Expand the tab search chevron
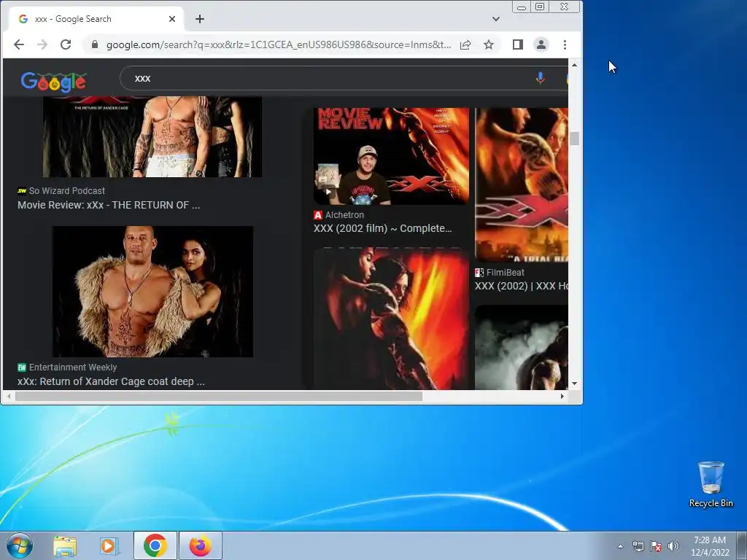Viewport: 747px width, 560px height. click(x=496, y=19)
